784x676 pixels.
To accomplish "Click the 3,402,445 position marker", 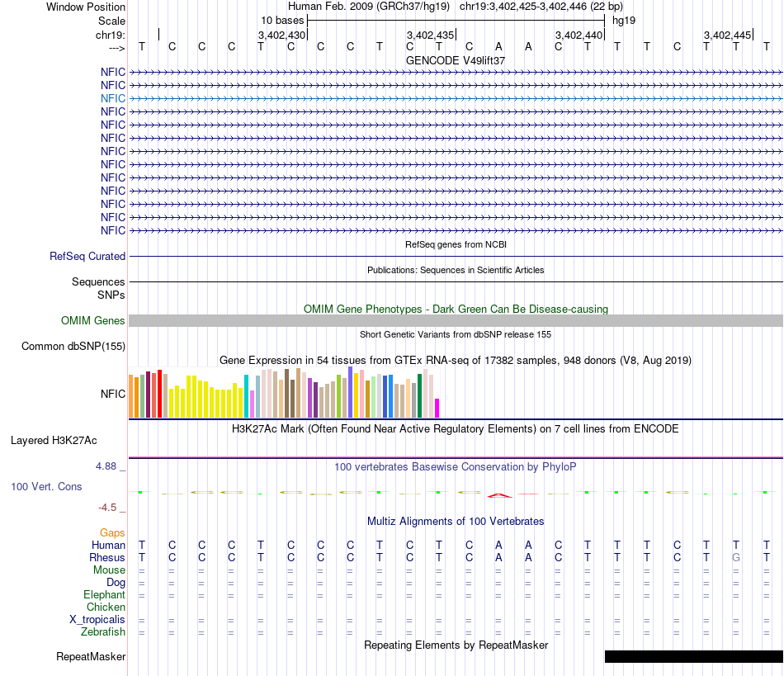I will click(727, 35).
